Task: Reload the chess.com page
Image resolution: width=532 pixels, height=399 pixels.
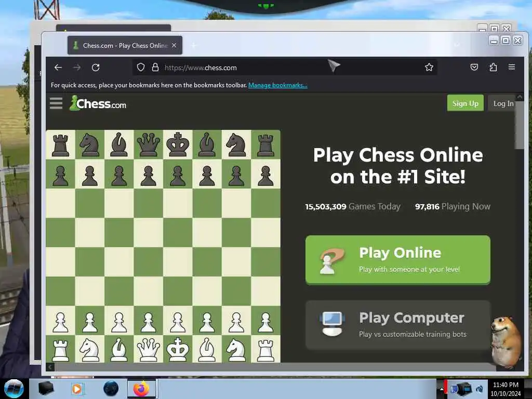Action: pos(96,68)
